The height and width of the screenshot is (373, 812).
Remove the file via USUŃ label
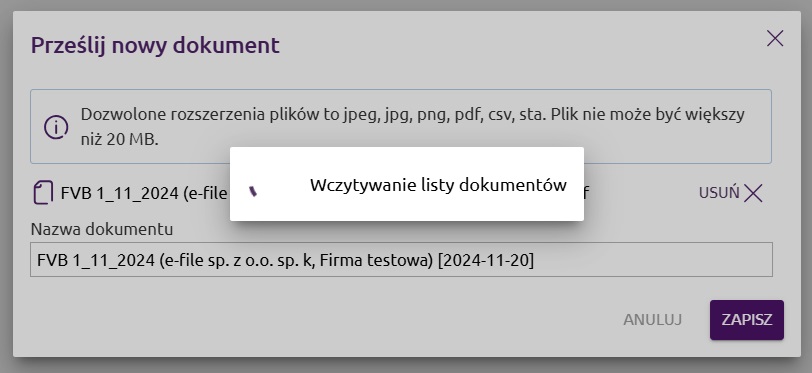719,193
